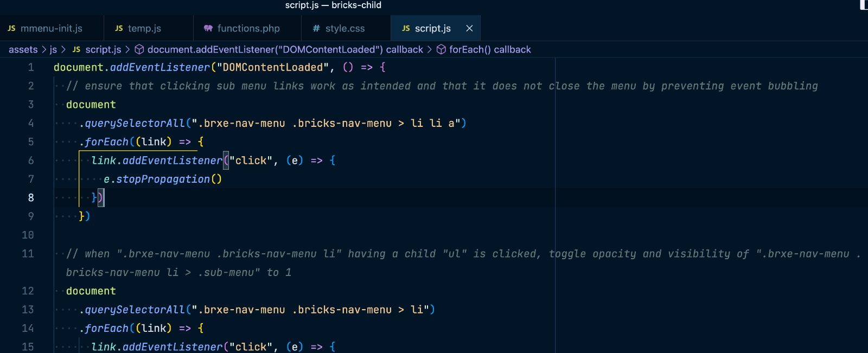This screenshot has width=868, height=353.
Task: Click the cube icon before document.addEventListener breadcrumb
Action: click(139, 50)
